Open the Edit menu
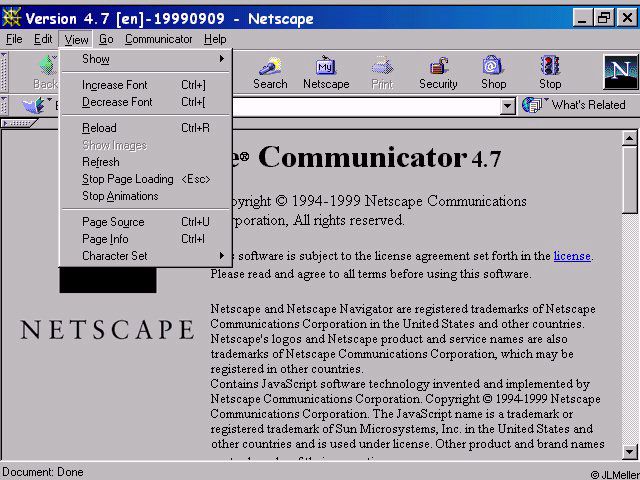The width and height of the screenshot is (640, 480). (43, 39)
